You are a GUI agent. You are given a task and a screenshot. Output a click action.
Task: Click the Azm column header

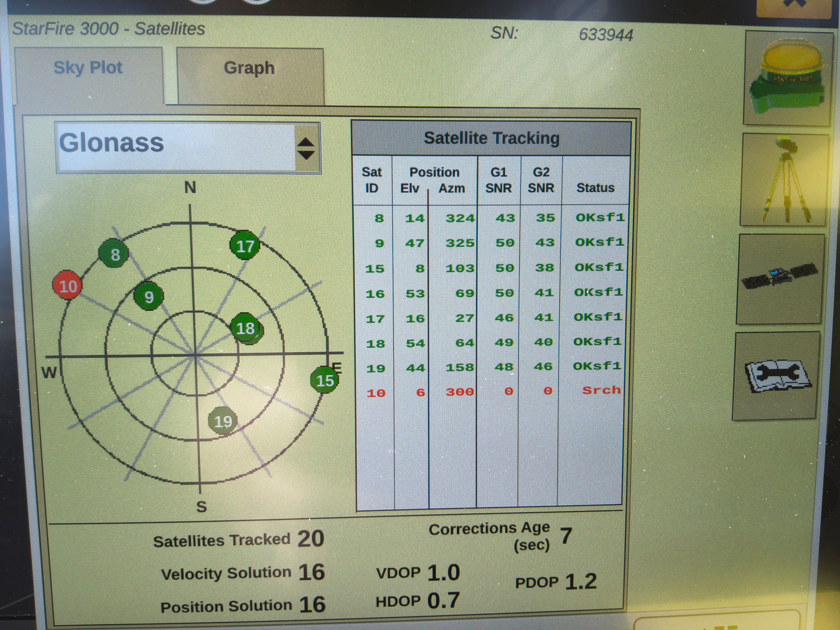click(x=452, y=188)
